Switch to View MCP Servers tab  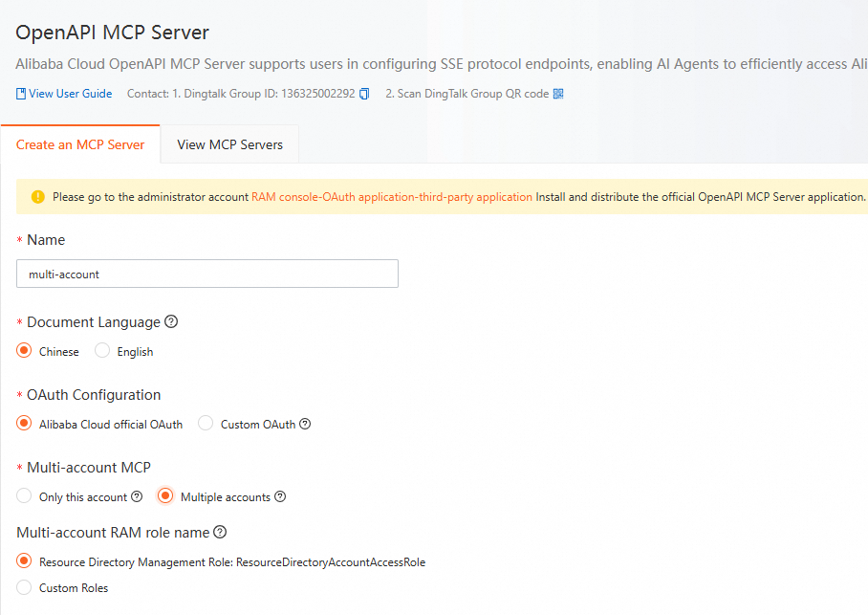click(229, 144)
